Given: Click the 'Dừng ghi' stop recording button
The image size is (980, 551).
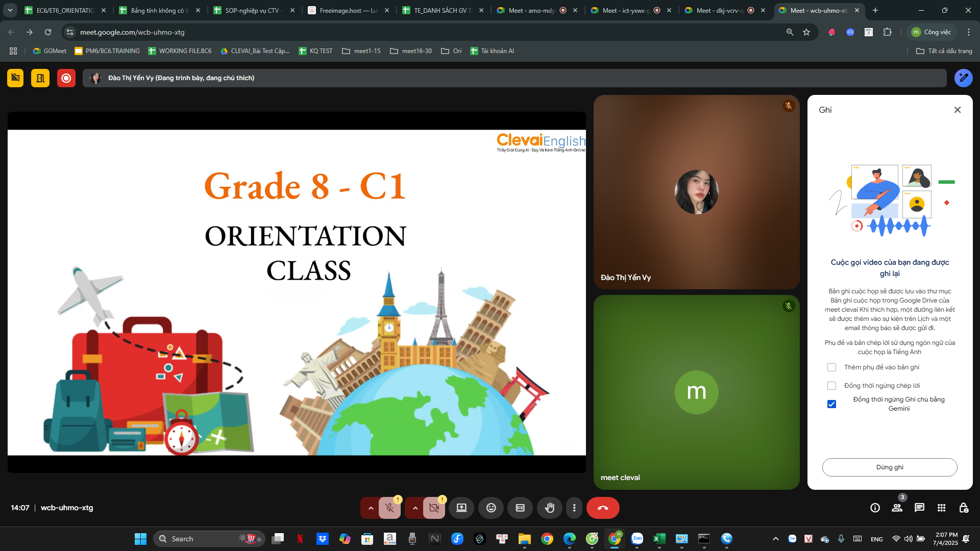Looking at the screenshot, I should click(890, 467).
